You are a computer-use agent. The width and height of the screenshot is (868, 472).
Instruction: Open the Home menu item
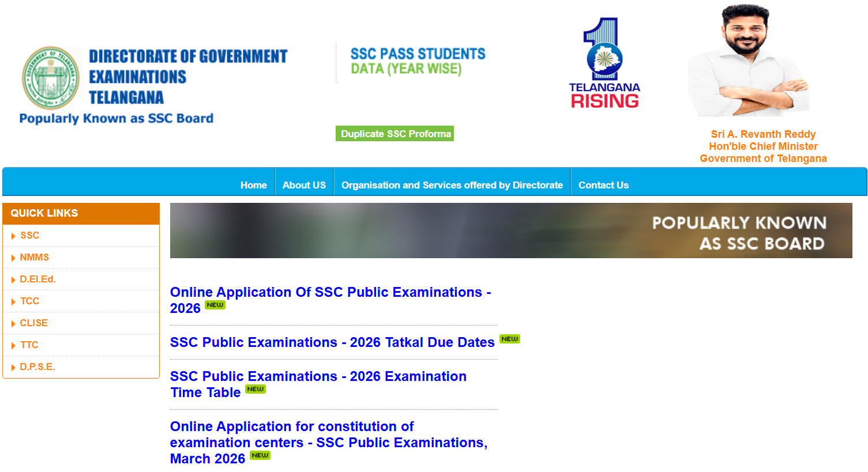[x=254, y=185]
